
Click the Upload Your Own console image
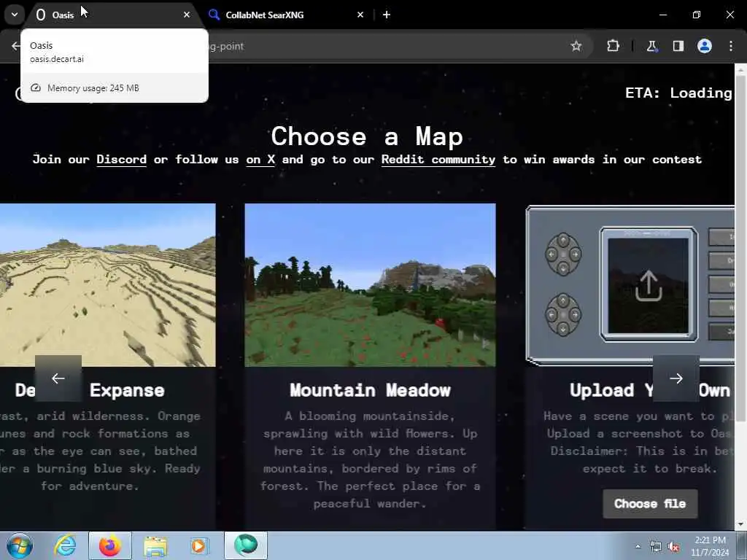click(630, 286)
